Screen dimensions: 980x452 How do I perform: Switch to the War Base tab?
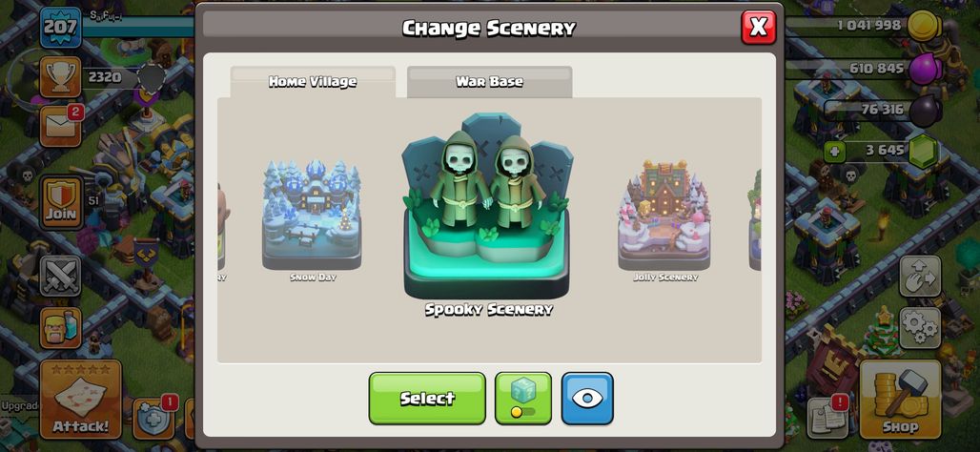489,82
